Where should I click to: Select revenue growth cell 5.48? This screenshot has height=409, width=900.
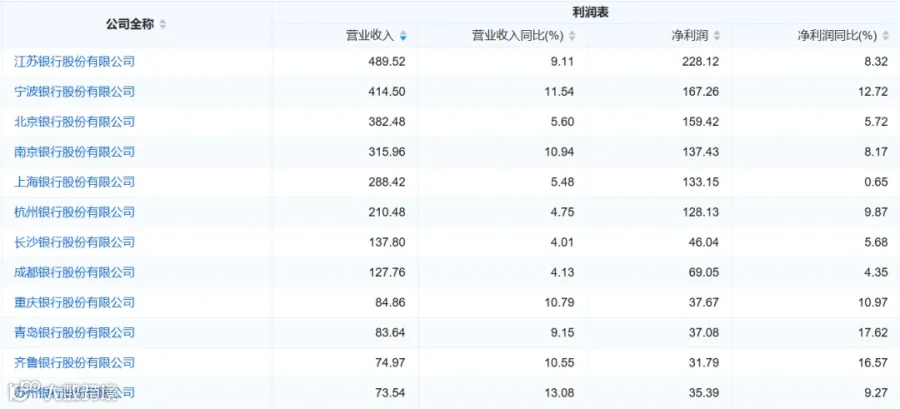pos(561,182)
